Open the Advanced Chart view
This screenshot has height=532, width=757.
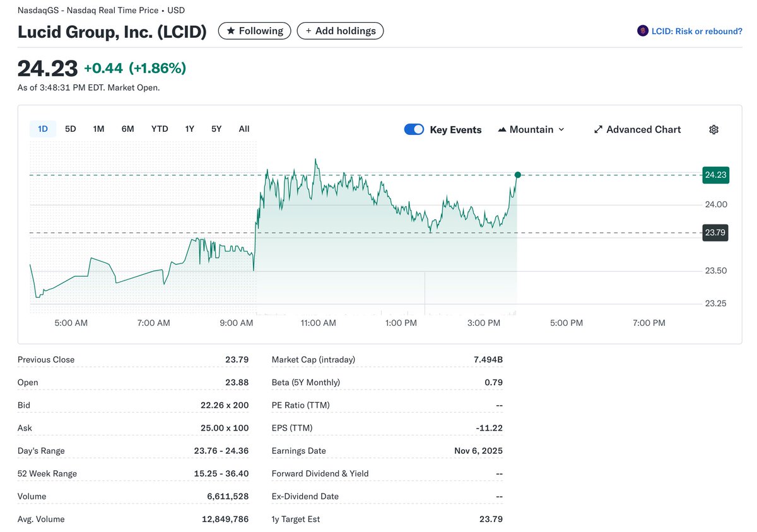click(x=637, y=129)
